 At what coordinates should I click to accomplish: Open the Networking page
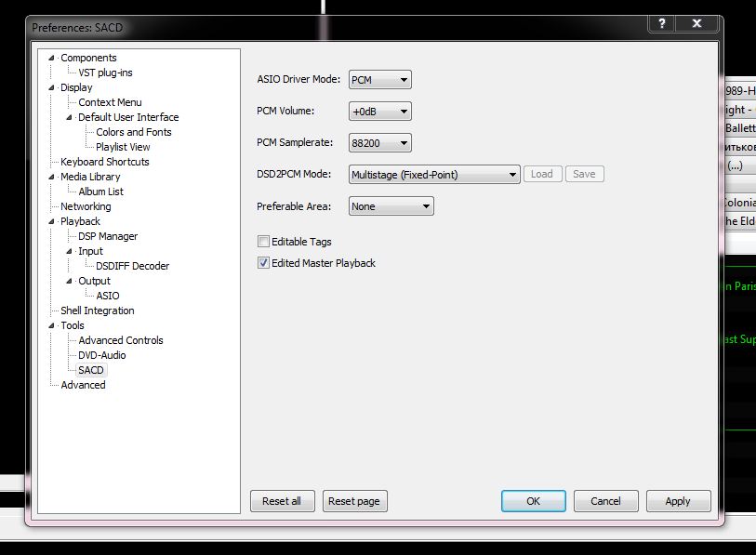[86, 206]
